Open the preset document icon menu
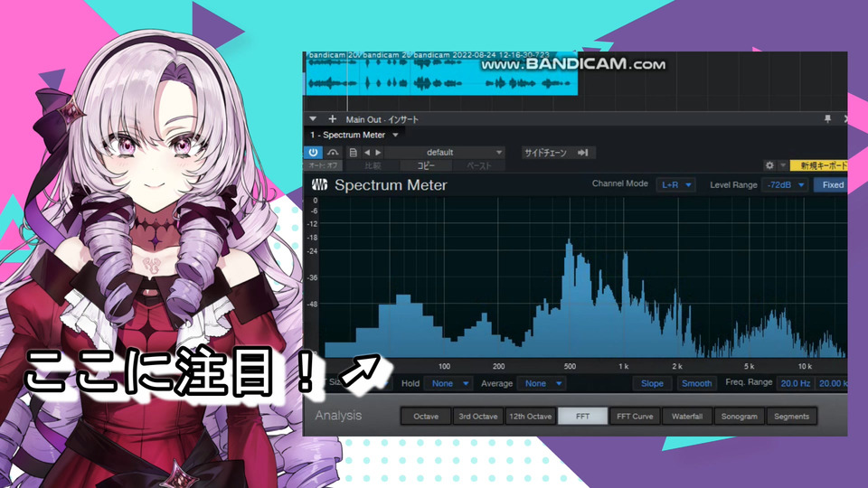 coord(353,152)
